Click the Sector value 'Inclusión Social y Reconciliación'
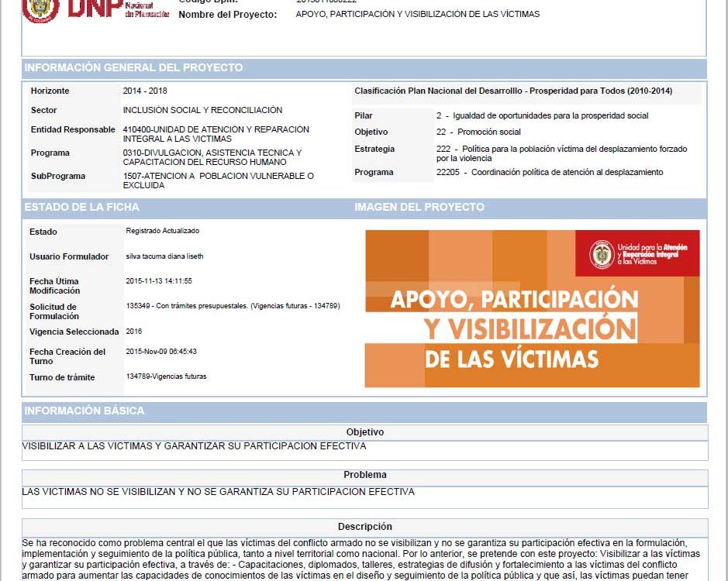The height and width of the screenshot is (581, 728). tap(202, 110)
